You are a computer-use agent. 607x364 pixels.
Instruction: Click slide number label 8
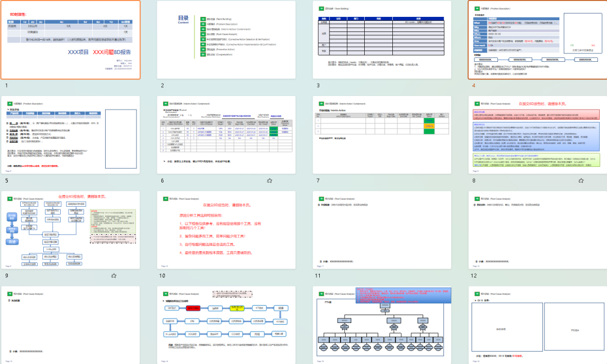point(474,181)
